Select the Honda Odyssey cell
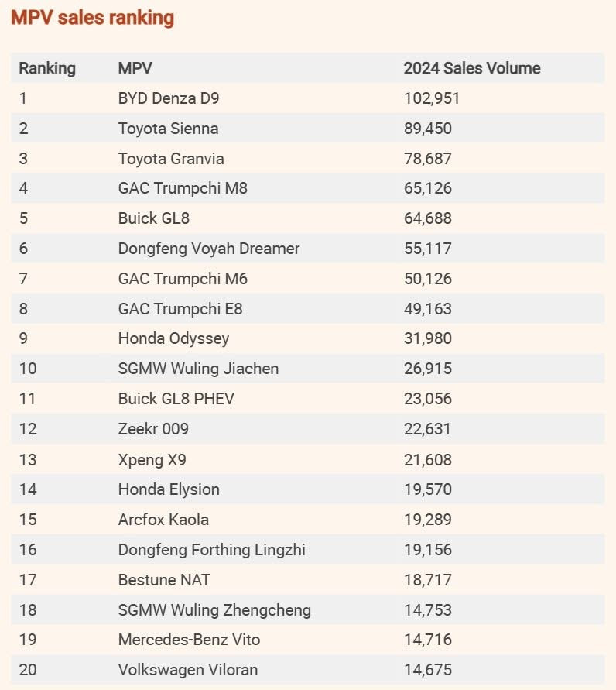 tap(173, 338)
